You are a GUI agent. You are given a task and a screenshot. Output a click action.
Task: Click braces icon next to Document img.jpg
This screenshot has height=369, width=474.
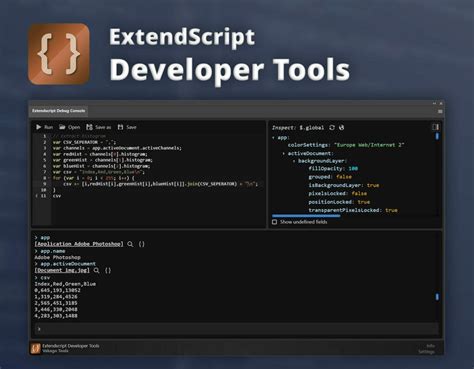point(108,270)
